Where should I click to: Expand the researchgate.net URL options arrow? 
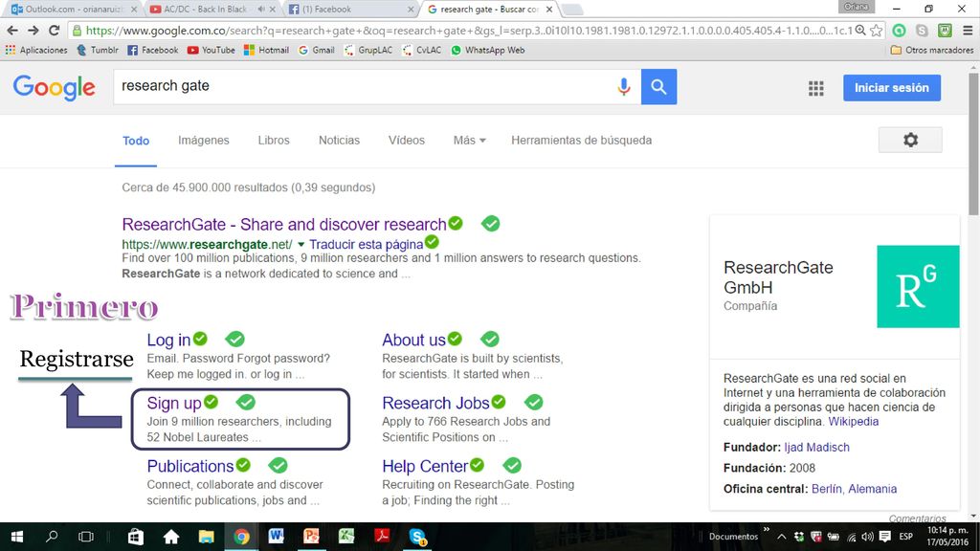(x=301, y=244)
